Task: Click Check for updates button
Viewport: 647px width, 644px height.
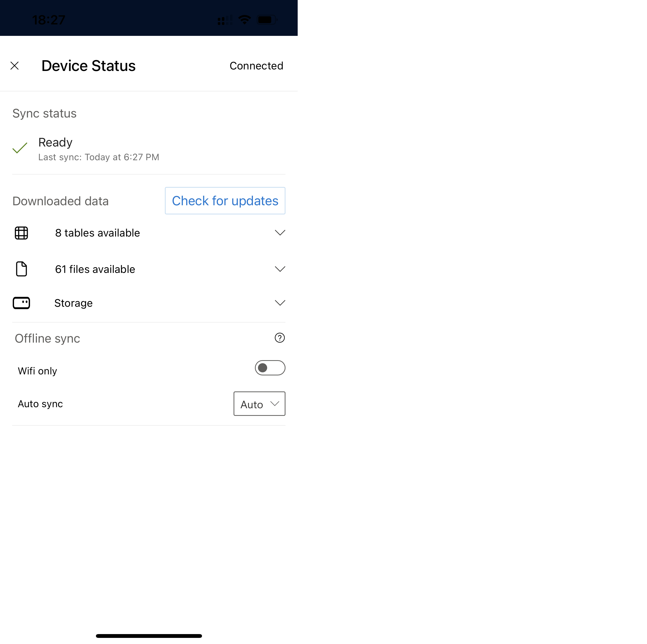Action: [225, 200]
